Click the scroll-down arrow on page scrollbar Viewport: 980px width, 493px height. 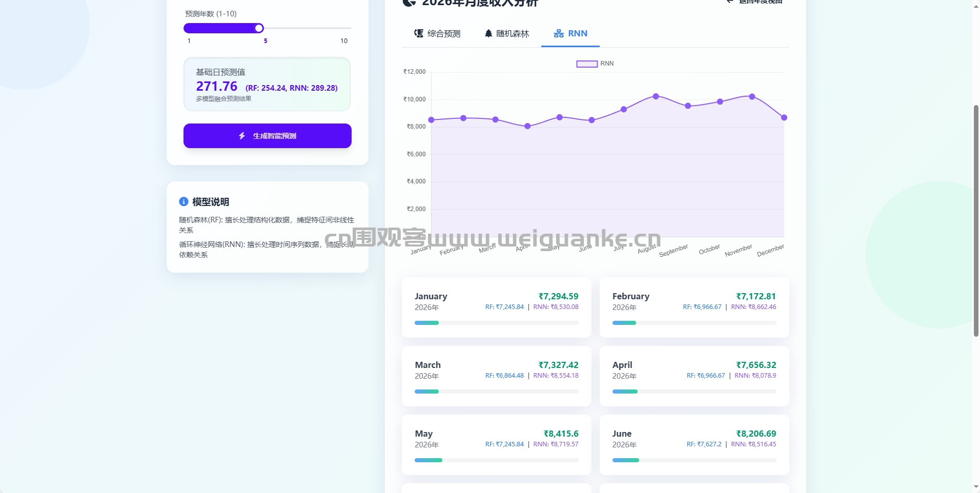tap(976, 487)
